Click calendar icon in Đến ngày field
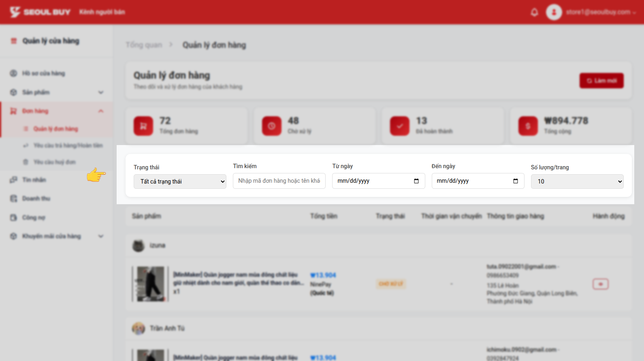Screen dimensions: 644x361 coord(515,181)
